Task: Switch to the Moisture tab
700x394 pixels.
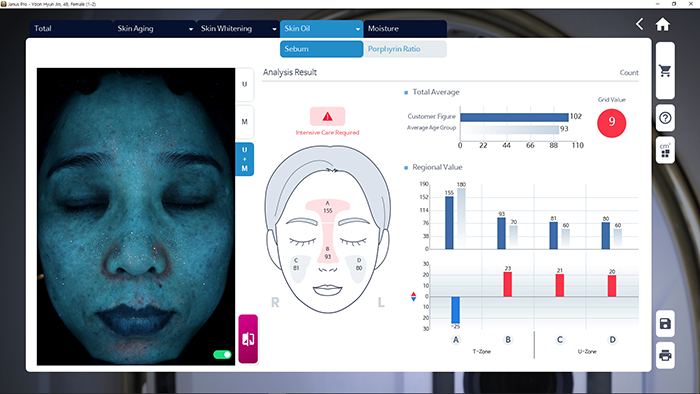Action: click(405, 29)
